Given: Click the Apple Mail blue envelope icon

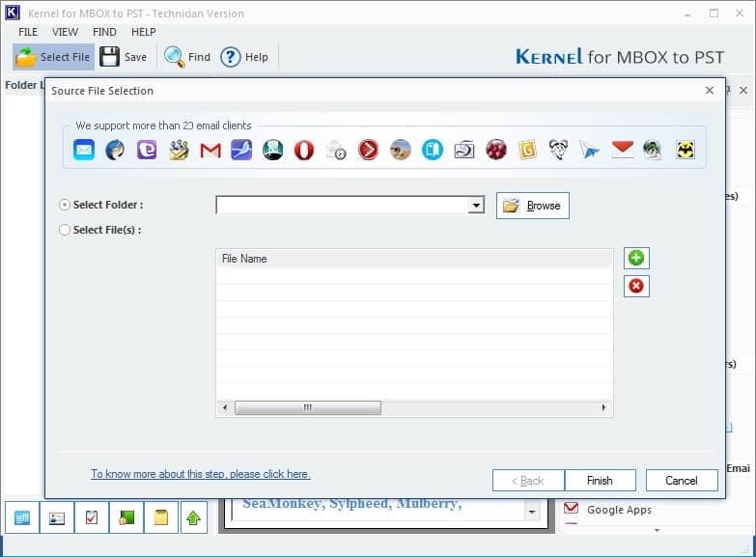Looking at the screenshot, I should point(84,150).
